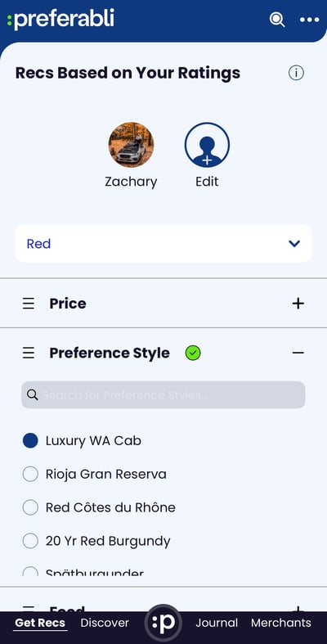Tap the center preferabli logo button
The height and width of the screenshot is (644, 327).
point(163,623)
